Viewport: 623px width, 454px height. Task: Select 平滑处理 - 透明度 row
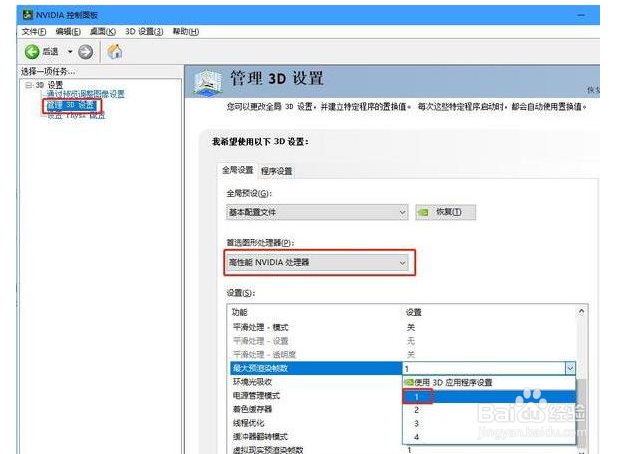coord(402,354)
